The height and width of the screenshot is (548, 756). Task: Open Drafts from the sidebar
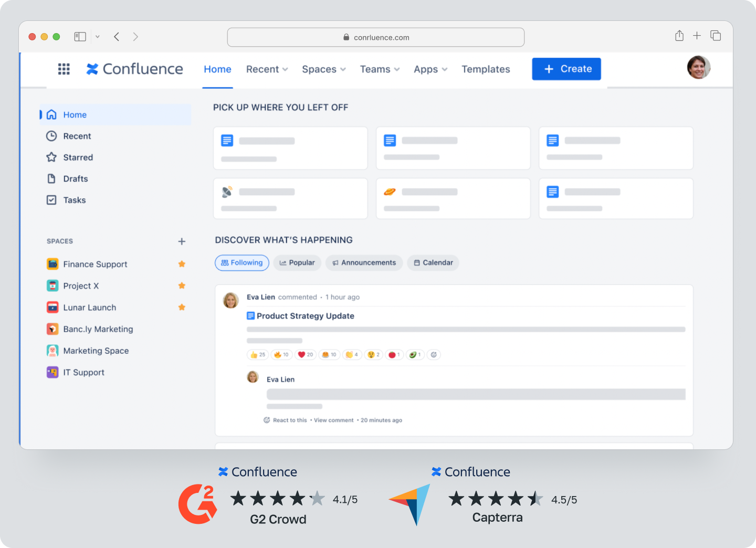(x=75, y=179)
